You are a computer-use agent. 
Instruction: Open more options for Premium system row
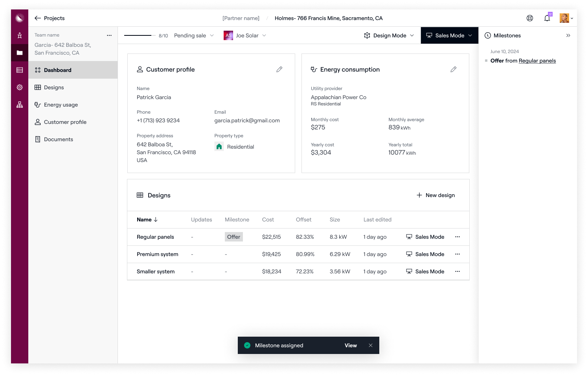coord(457,254)
